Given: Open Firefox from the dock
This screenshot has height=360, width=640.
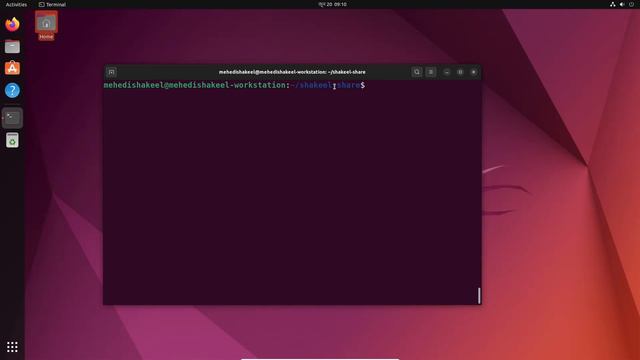Looking at the screenshot, I should tap(12, 24).
